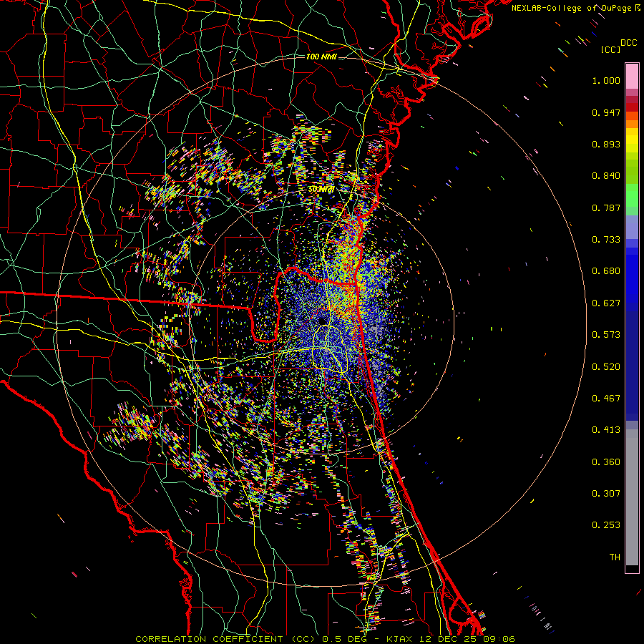
Task: Select the 0.947 scale value
Action: 606,112
